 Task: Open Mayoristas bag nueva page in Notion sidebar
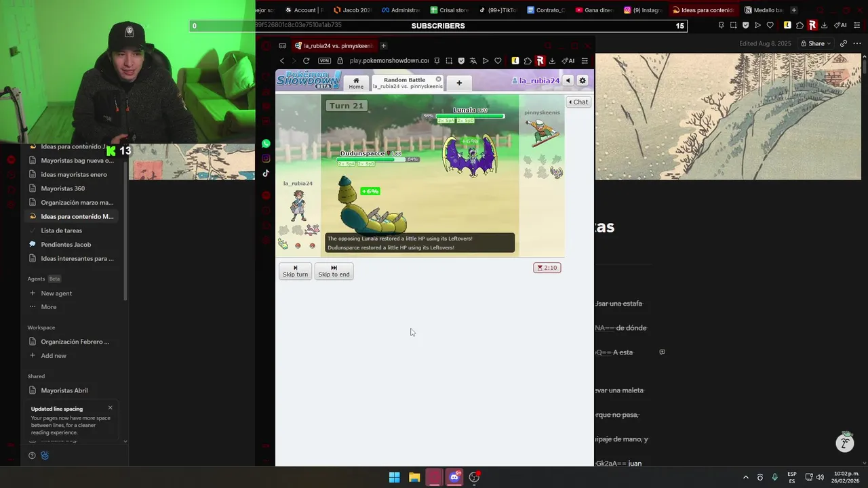click(72, 161)
